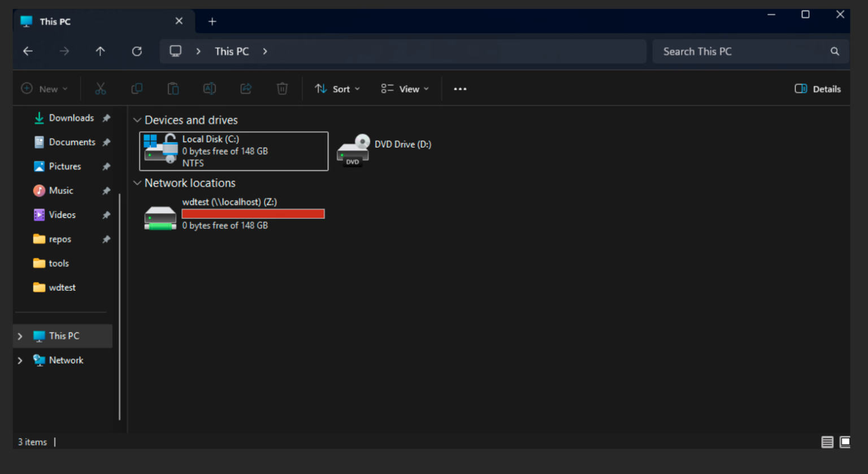Collapse the Devices and drives group

click(137, 120)
